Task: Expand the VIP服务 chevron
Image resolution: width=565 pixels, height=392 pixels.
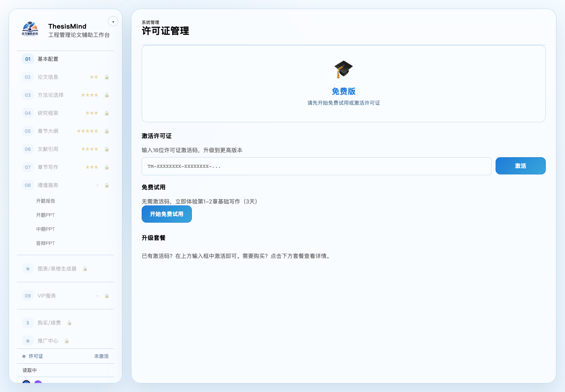Action: [x=98, y=296]
